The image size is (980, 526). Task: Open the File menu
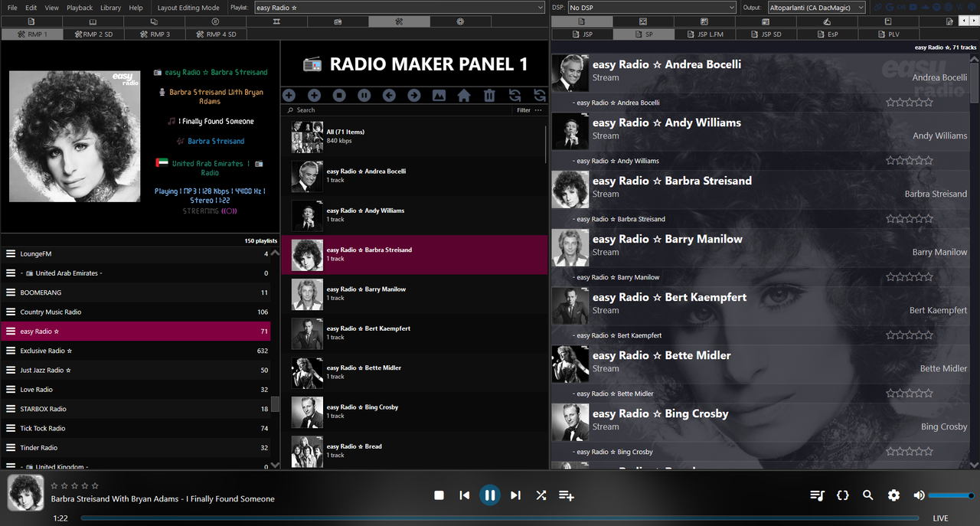(12, 8)
